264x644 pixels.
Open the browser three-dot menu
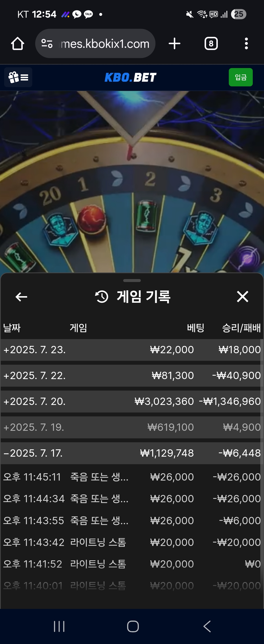(246, 43)
